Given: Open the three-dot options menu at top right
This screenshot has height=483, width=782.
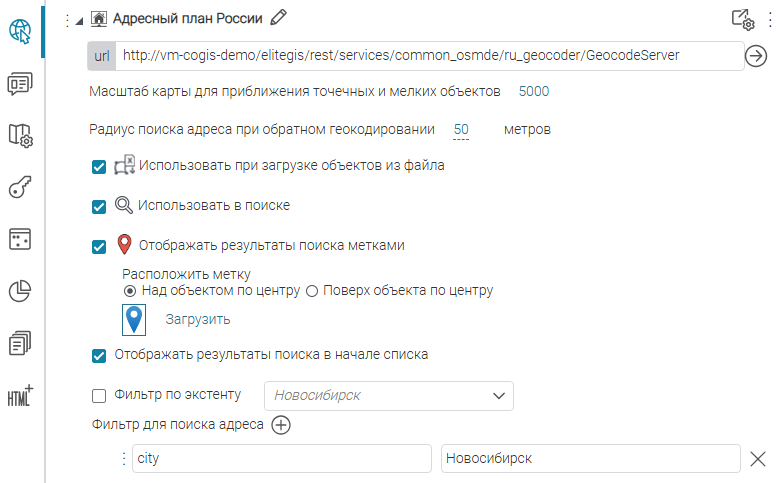Looking at the screenshot, I should pyautogui.click(x=771, y=18).
